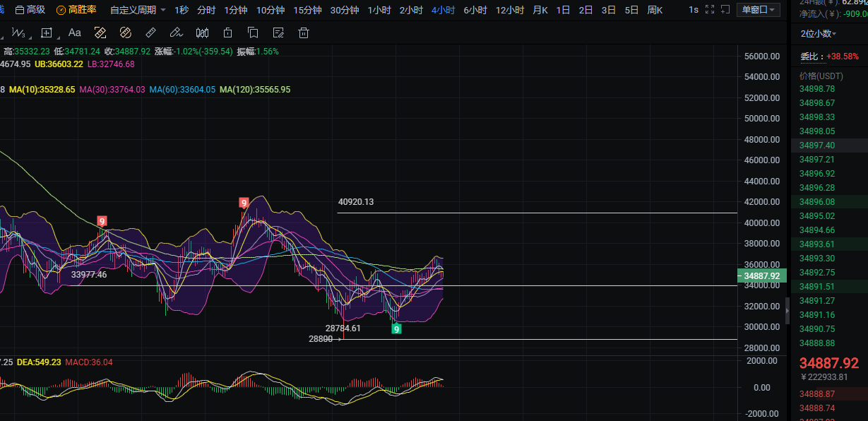Enter fullscreen chart mode
The image size is (868, 421).
click(x=710, y=10)
